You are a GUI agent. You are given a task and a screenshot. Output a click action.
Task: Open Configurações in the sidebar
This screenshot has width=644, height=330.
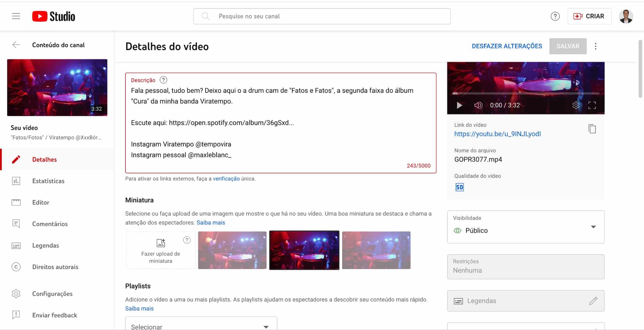pyautogui.click(x=57, y=294)
